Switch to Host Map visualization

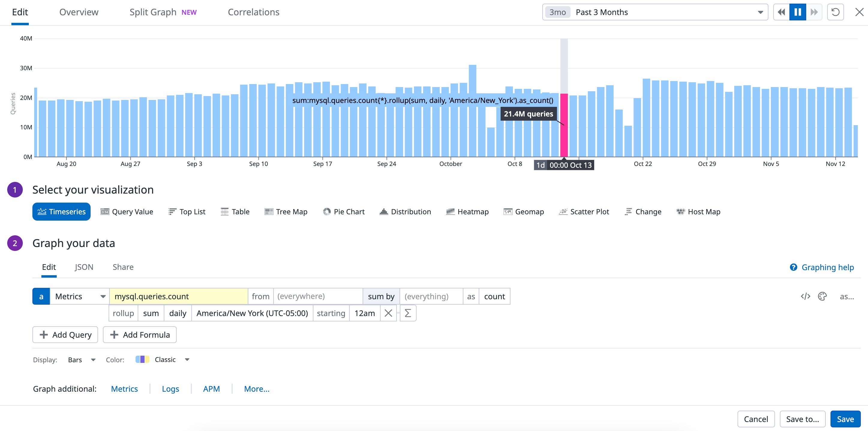[698, 212]
